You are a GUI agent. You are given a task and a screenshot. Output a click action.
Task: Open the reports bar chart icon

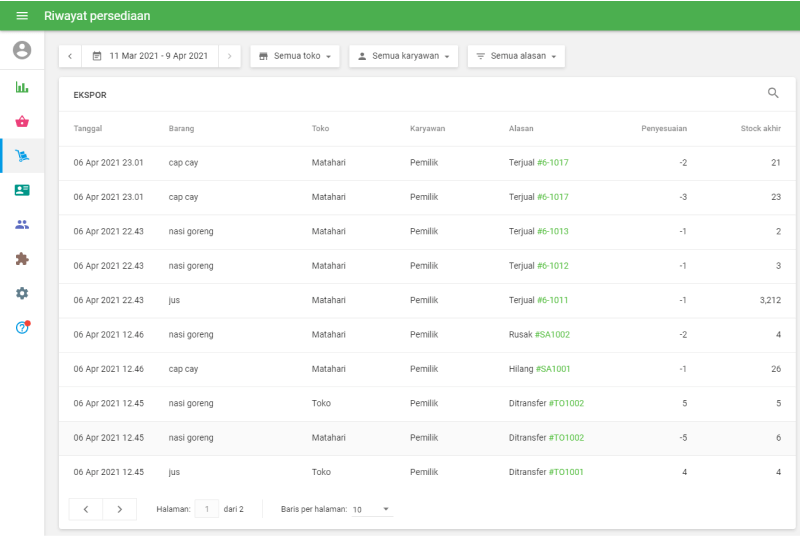[x=22, y=87]
